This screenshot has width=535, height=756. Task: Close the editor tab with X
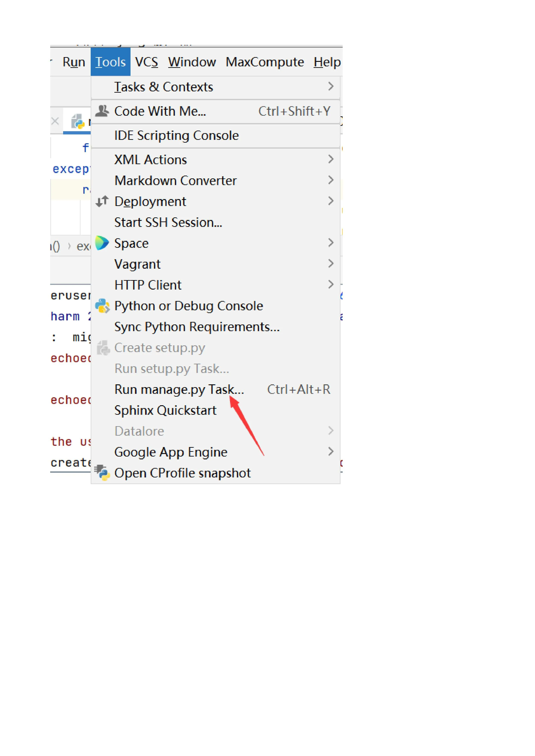[55, 121]
